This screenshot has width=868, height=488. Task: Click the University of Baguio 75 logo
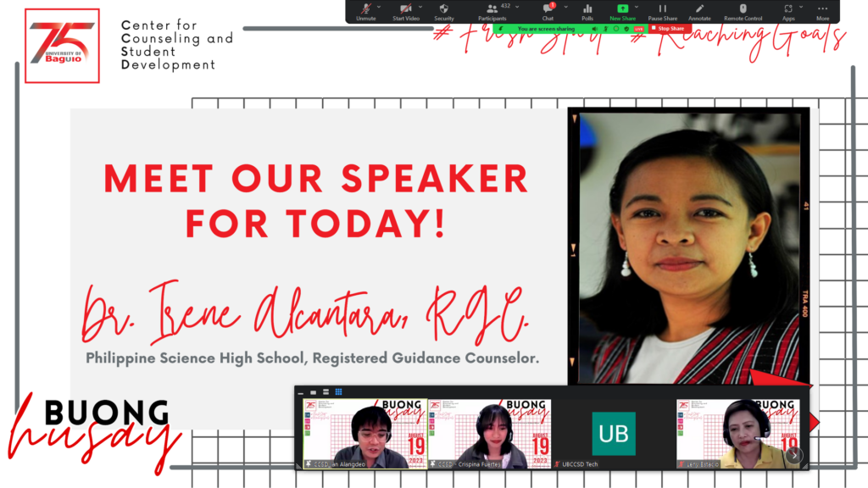(x=62, y=46)
